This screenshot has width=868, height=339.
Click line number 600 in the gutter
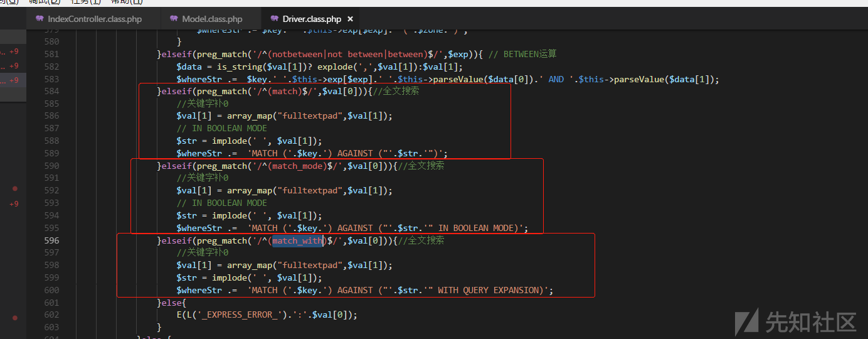51,290
